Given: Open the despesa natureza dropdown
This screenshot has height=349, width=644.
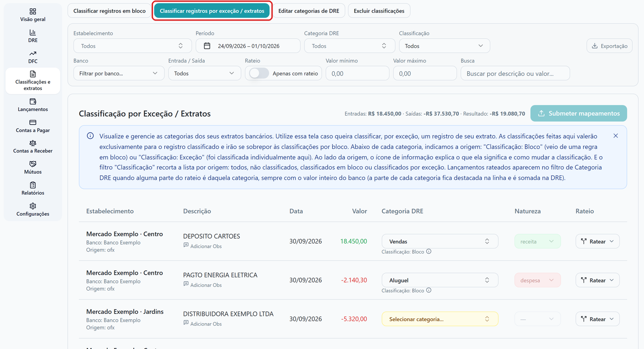Looking at the screenshot, I should 537,280.
